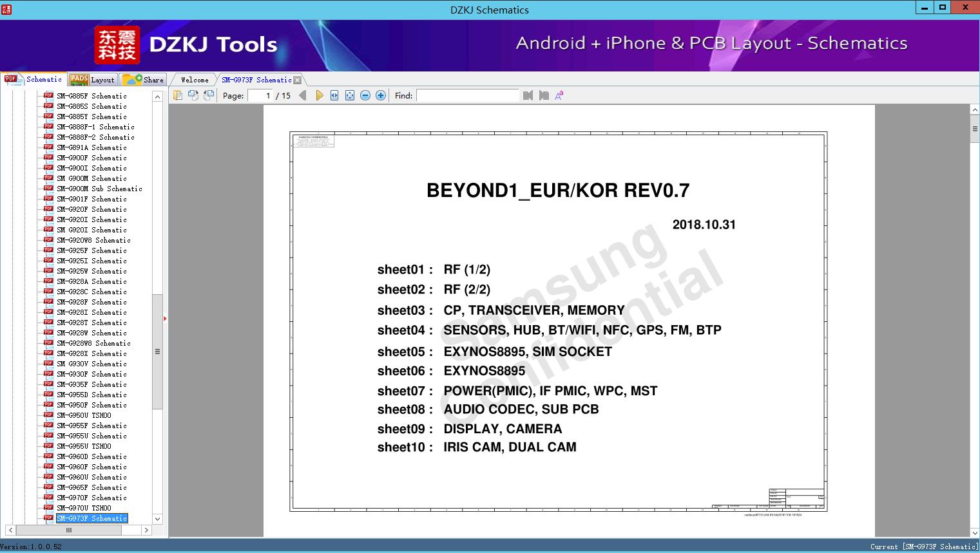980x553 pixels.
Task: Switch to the PADS Layout tab
Action: [92, 79]
